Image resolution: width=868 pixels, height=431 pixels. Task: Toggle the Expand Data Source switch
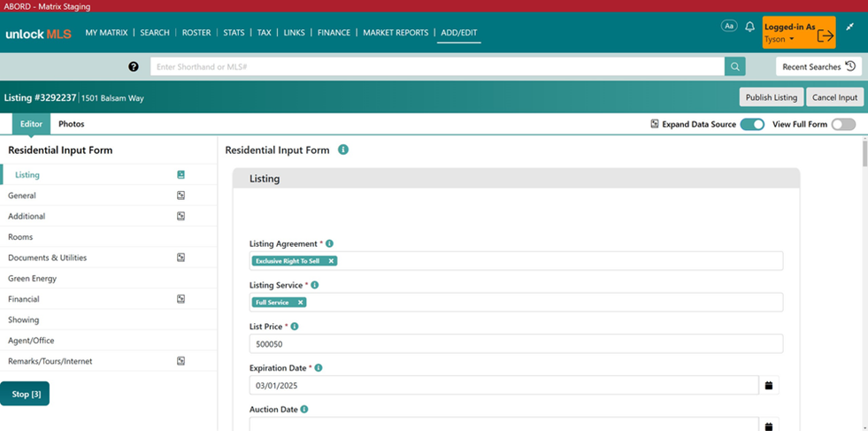point(752,124)
